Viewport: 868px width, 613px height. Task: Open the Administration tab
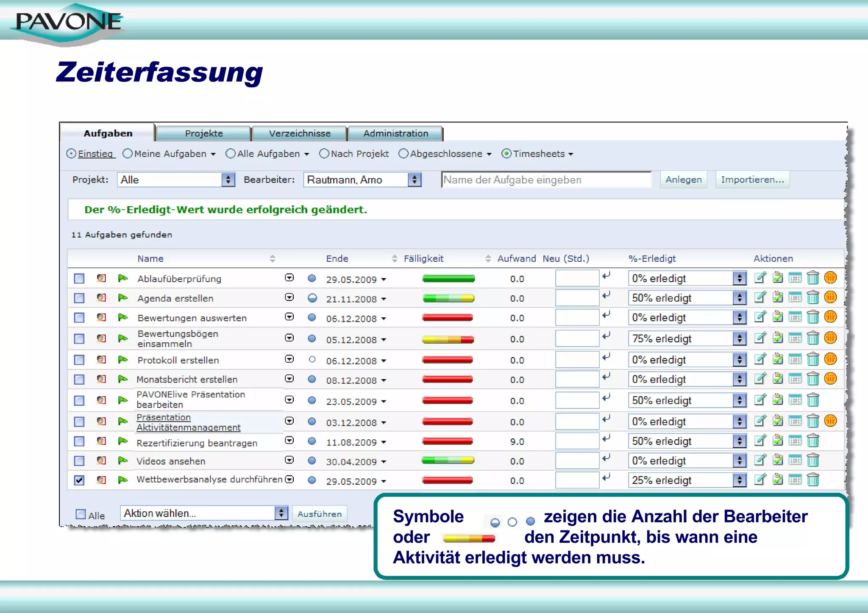pos(395,133)
